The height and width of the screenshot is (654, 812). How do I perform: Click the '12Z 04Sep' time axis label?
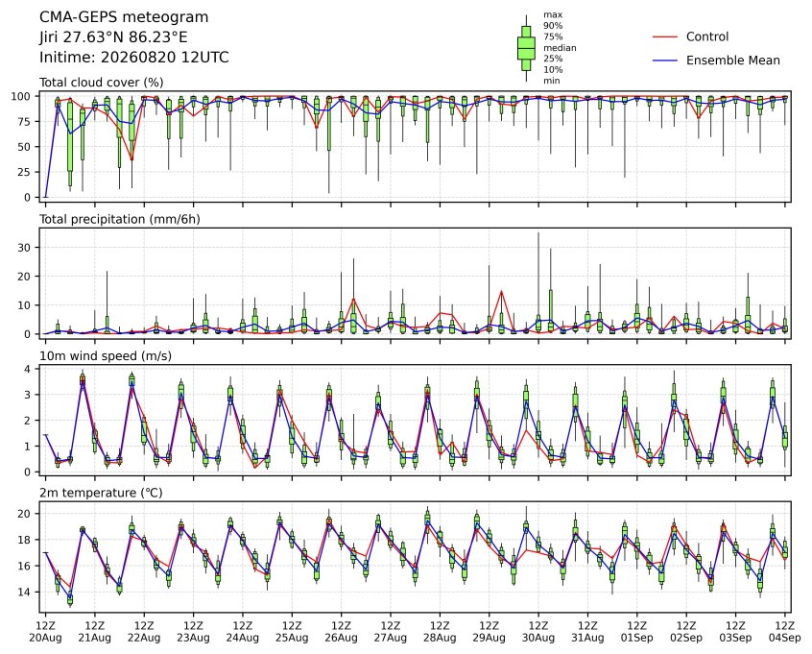[x=785, y=632]
